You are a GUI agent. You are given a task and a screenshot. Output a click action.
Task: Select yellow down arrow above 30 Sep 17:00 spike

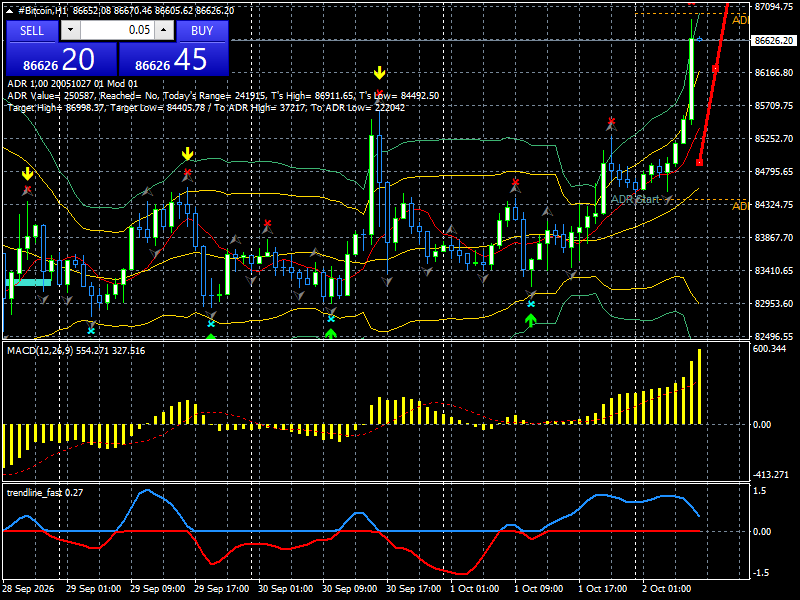(379, 73)
